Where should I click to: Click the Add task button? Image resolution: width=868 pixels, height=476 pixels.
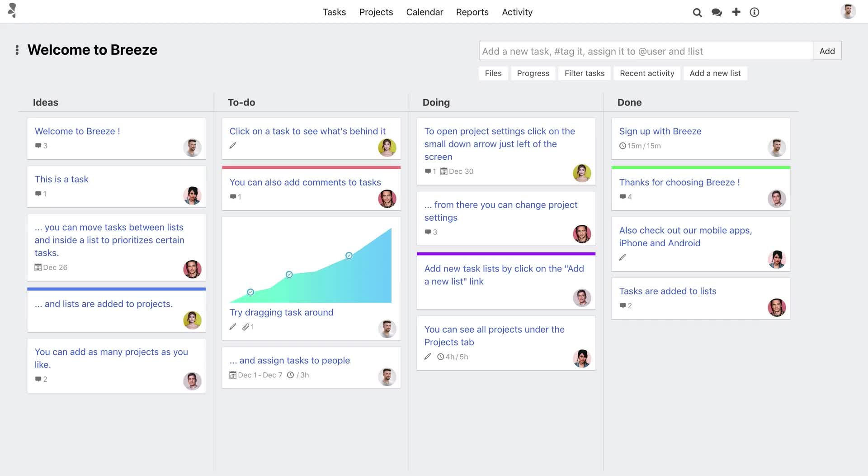(827, 51)
